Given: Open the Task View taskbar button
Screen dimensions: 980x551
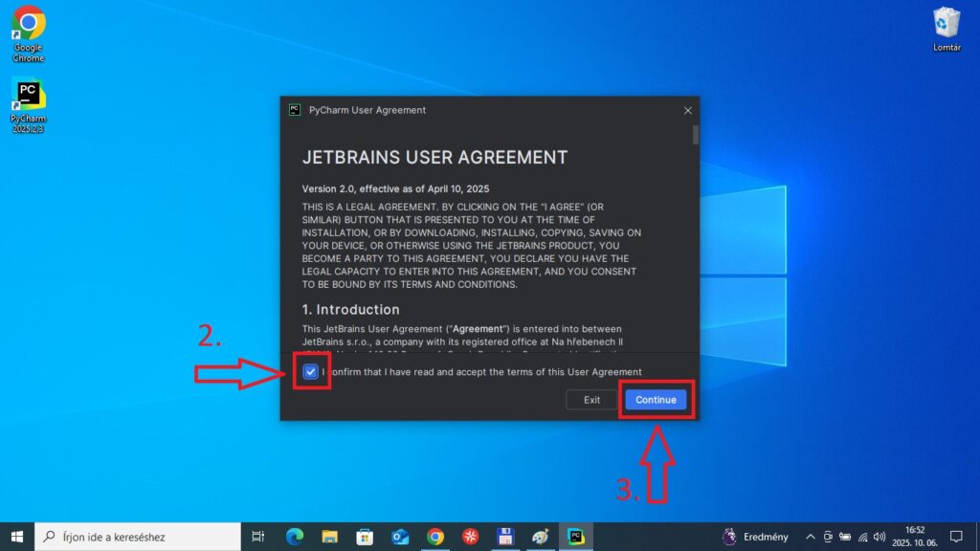Looking at the screenshot, I should pos(257,537).
